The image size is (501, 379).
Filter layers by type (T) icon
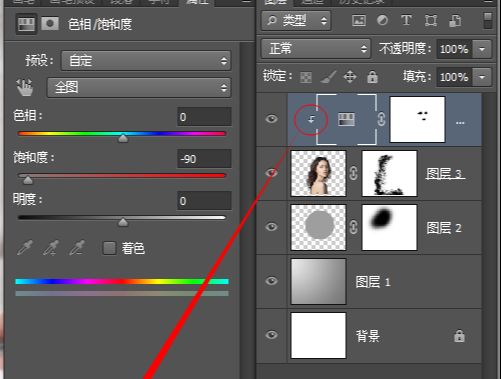pos(406,20)
